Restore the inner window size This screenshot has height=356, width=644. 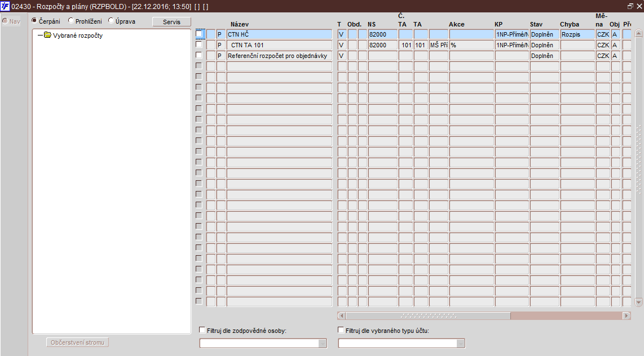(630, 6)
